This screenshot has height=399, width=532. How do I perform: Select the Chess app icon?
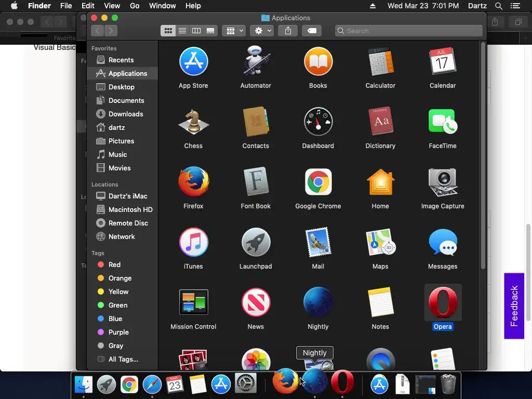(x=193, y=122)
